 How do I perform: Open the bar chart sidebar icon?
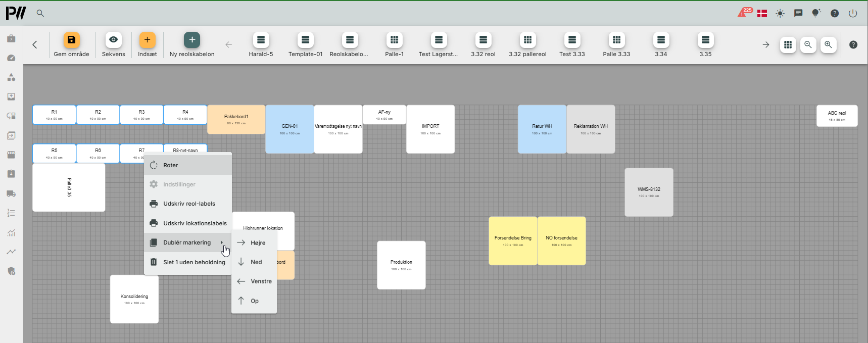click(11, 232)
